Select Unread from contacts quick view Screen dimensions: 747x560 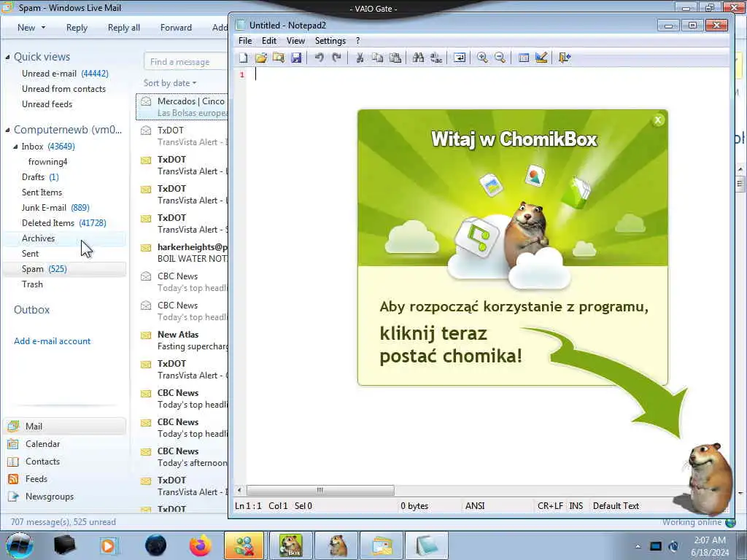[x=64, y=88]
